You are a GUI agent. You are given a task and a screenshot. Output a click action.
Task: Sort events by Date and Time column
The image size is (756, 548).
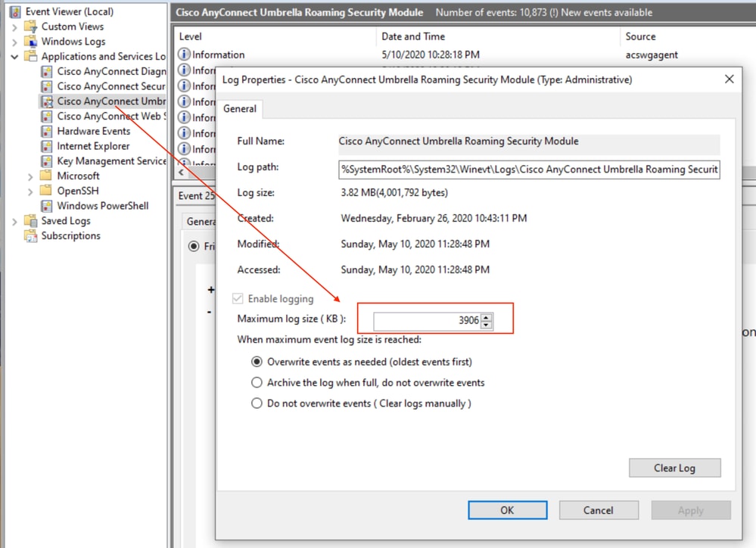[x=413, y=36]
